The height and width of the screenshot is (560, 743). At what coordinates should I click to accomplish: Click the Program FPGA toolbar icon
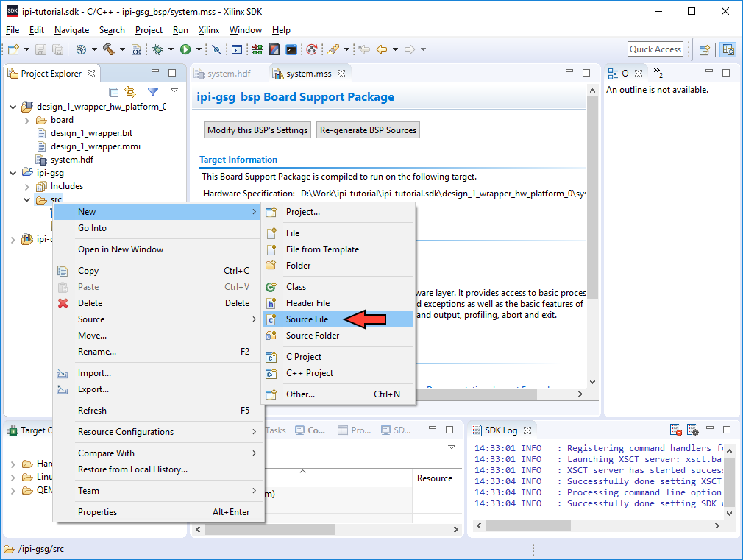257,49
